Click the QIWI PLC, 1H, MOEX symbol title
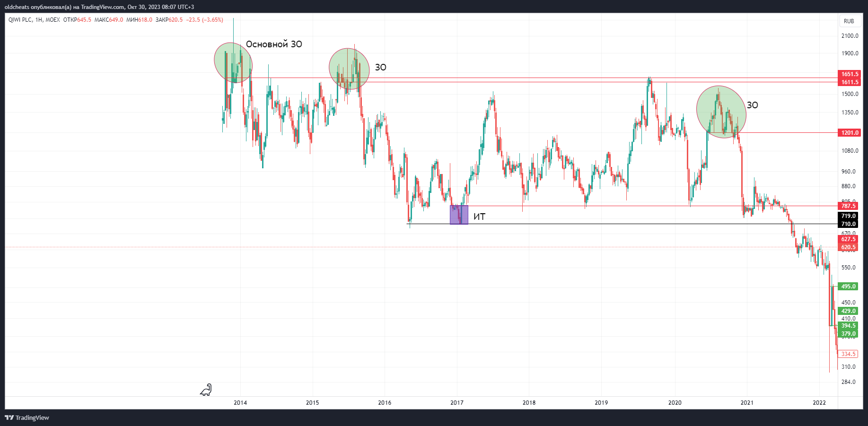The height and width of the screenshot is (426, 868). (x=34, y=20)
